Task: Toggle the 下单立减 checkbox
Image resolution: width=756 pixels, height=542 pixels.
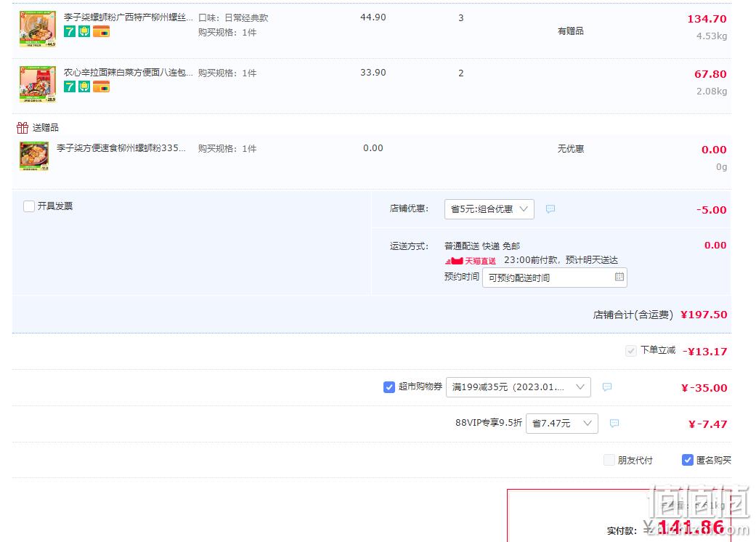Action: tap(630, 351)
